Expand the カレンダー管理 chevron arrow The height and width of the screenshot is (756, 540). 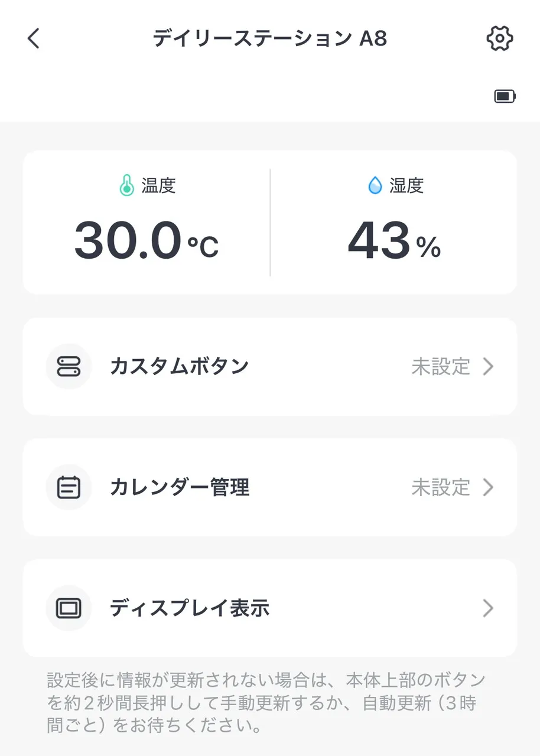pyautogui.click(x=488, y=488)
